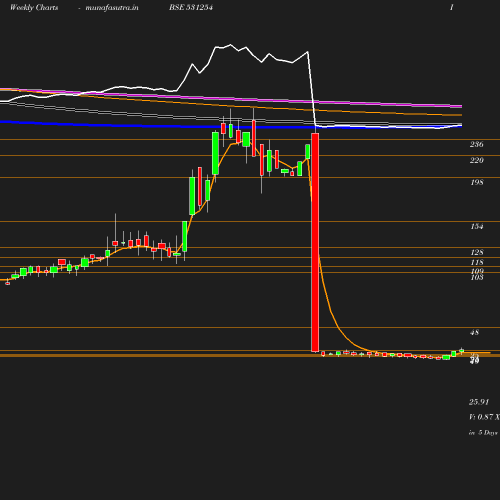Click the 118 price level label
The width and height of the screenshot is (500, 500).
476,262
